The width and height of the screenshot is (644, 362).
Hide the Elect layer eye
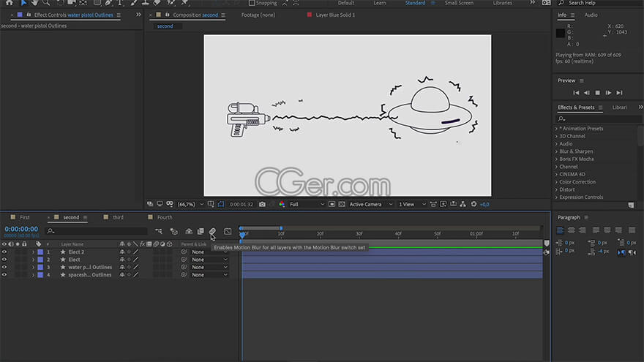pyautogui.click(x=4, y=260)
